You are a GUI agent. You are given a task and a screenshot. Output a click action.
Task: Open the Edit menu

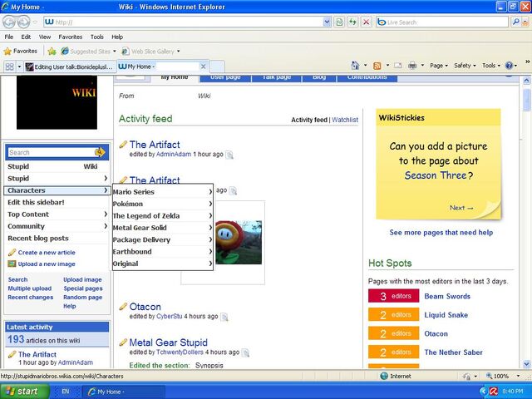click(x=26, y=37)
